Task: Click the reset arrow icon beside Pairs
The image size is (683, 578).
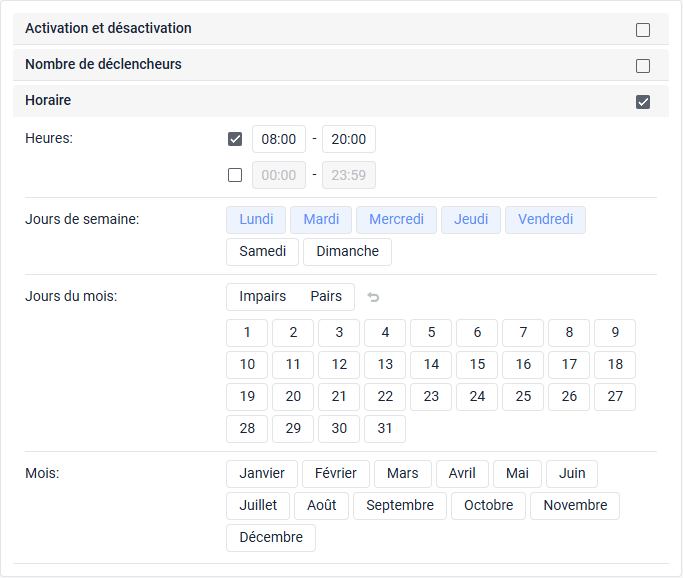Action: [x=373, y=297]
